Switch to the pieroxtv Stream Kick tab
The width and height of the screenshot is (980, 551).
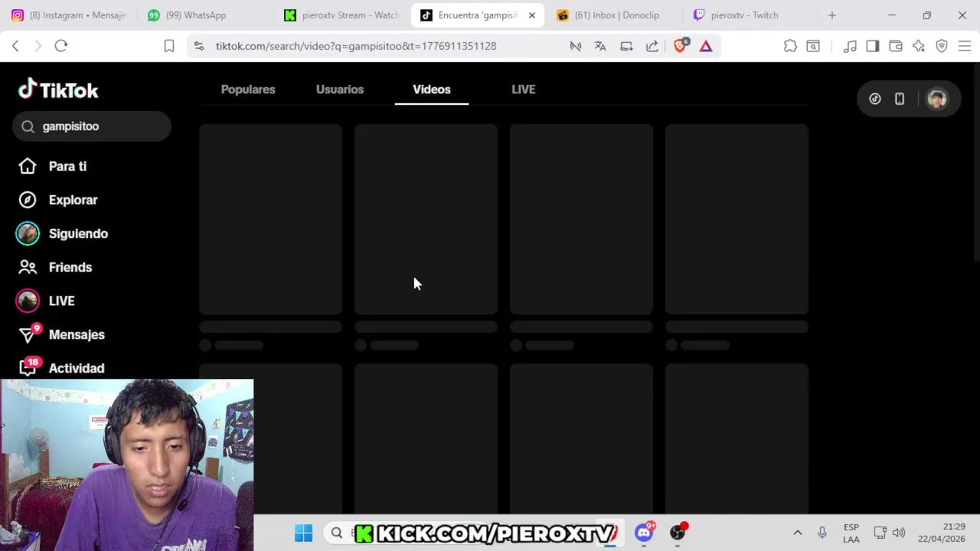pos(341,15)
